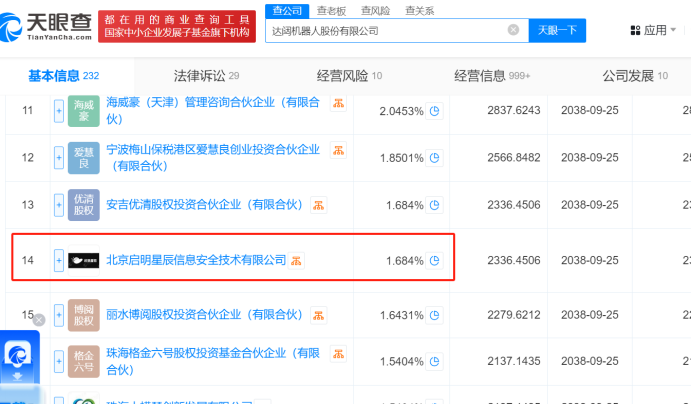Select the 2837.6243 capital amount cell
The width and height of the screenshot is (692, 404).
[x=514, y=110]
